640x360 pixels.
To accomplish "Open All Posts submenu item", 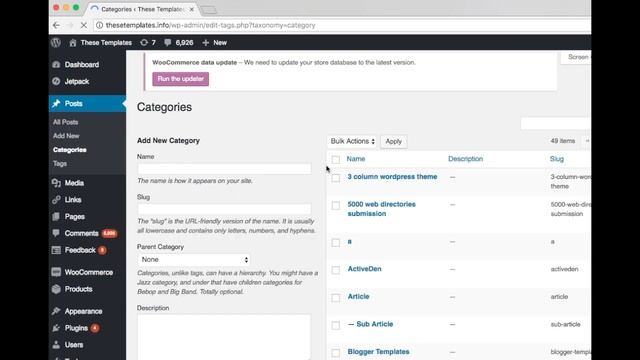I will [65, 122].
